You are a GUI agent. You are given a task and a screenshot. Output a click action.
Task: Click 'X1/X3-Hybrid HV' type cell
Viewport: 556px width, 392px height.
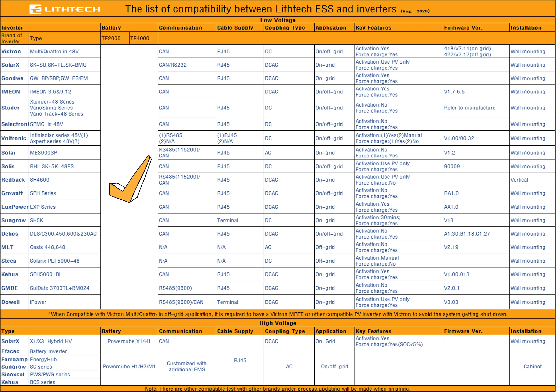click(65, 341)
